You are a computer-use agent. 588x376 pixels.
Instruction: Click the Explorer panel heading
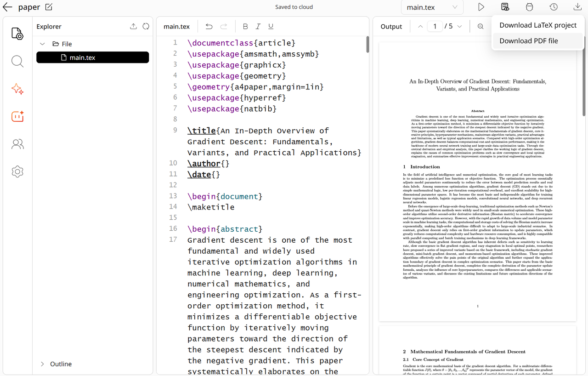pyautogui.click(x=49, y=26)
